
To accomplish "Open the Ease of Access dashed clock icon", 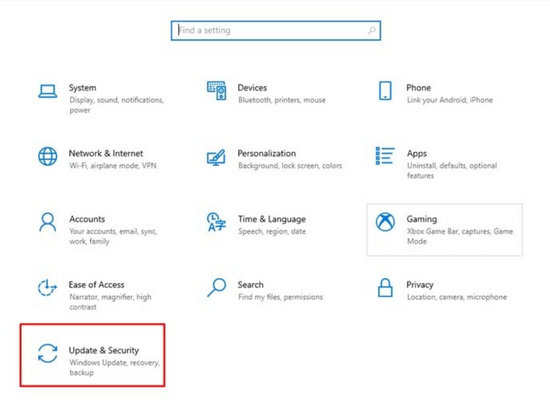I will coord(47,288).
